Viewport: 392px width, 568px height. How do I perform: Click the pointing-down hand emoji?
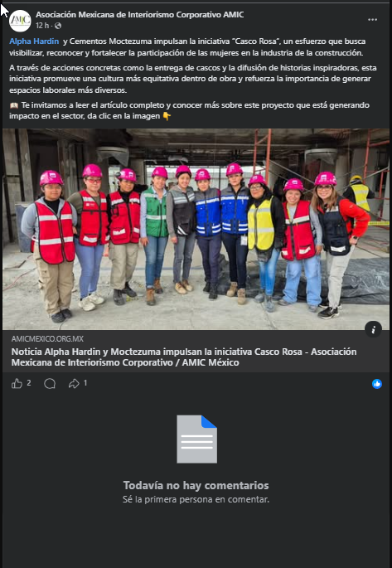coord(167,117)
